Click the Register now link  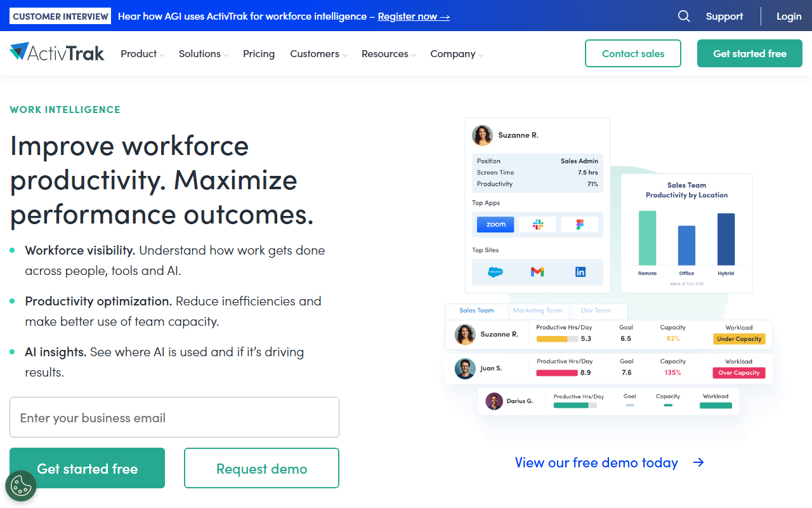click(414, 17)
